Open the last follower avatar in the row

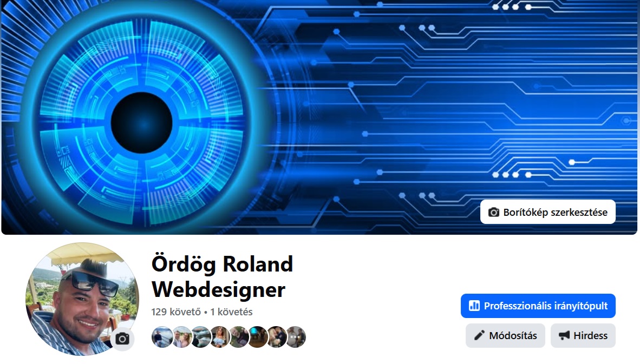click(x=296, y=337)
